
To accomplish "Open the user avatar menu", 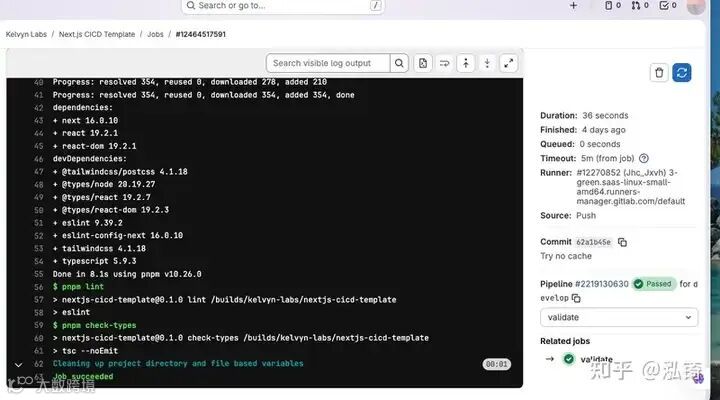I will coord(696,6).
